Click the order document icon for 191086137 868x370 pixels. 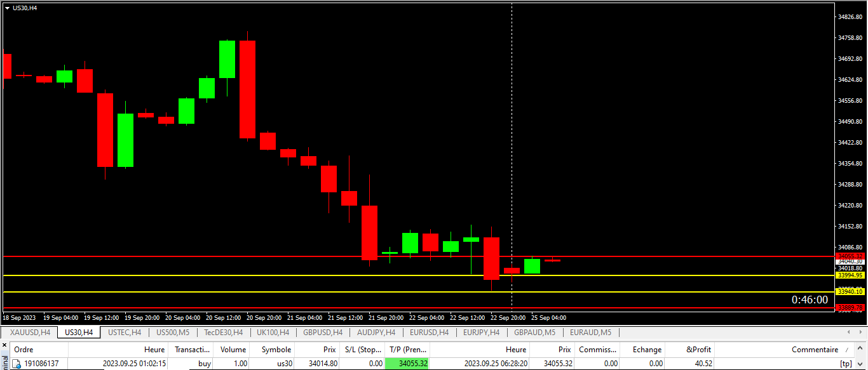pos(17,364)
